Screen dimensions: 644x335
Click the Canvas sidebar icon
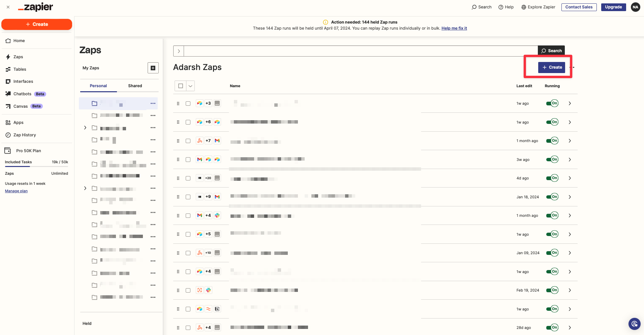coord(8,106)
